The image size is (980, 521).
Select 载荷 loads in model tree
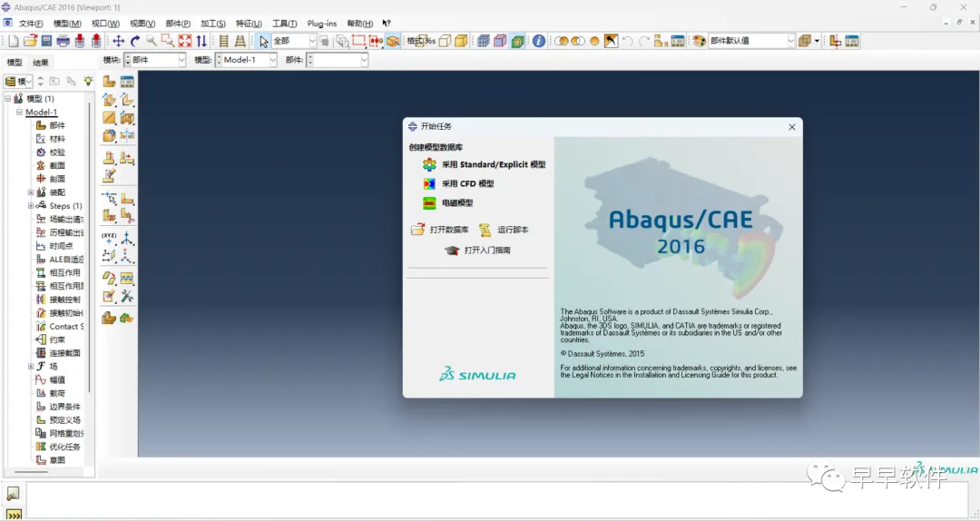point(57,393)
